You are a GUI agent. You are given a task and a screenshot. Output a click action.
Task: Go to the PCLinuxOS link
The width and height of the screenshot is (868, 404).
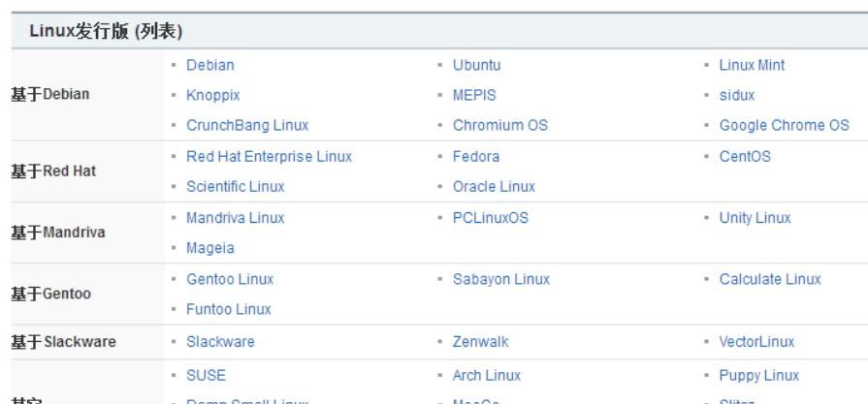(x=490, y=218)
